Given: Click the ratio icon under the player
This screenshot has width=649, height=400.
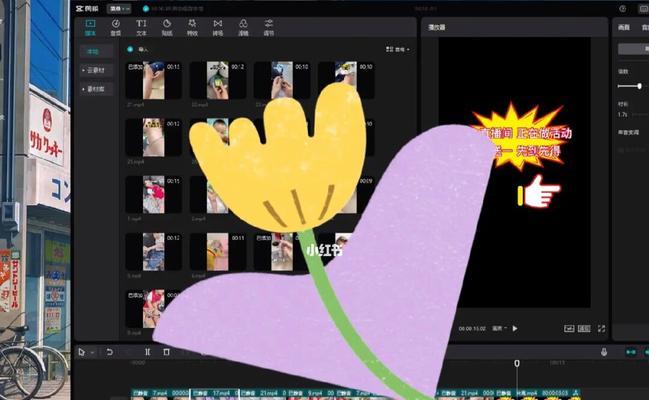Looking at the screenshot, I should pyautogui.click(x=584, y=328).
